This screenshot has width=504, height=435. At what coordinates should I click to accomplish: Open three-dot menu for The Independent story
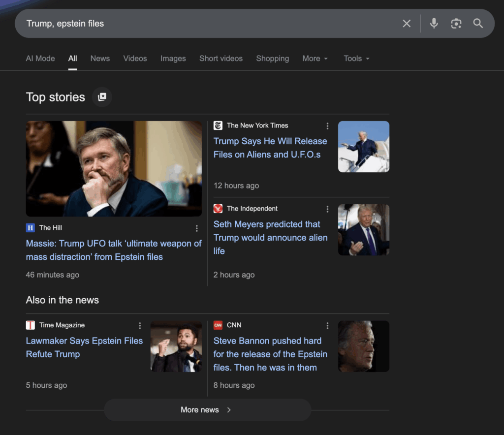pos(327,209)
